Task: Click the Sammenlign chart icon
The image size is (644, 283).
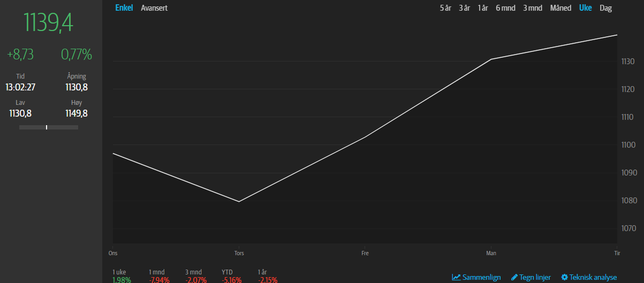Action: tap(456, 277)
